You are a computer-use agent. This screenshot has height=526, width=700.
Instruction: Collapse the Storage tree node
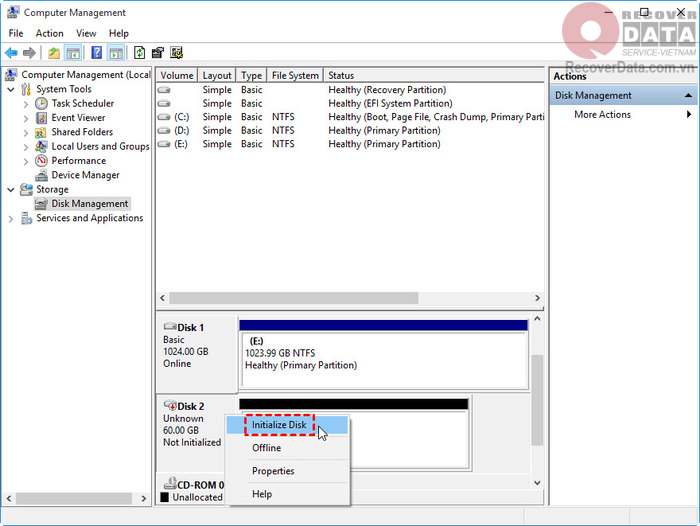11,189
